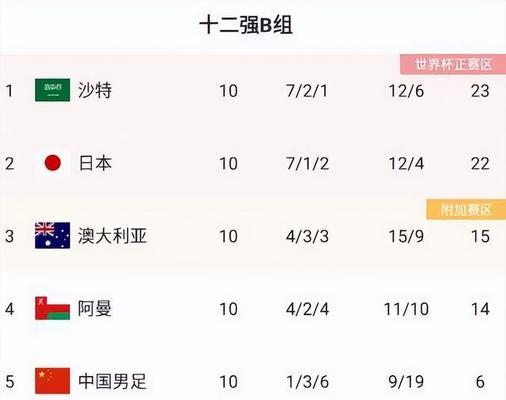
Task: Click Japan's 7/1/2 record
Action: [307, 164]
